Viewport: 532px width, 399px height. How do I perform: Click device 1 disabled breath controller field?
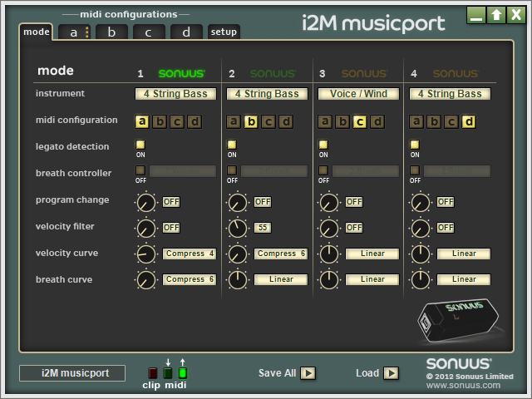(x=183, y=171)
